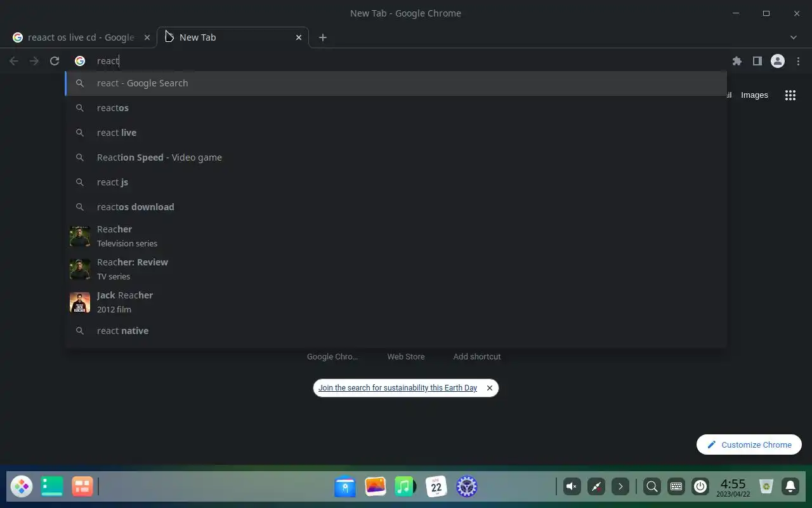The image size is (812, 508).
Task: Close the reaact os live cd tab
Action: pyautogui.click(x=147, y=37)
